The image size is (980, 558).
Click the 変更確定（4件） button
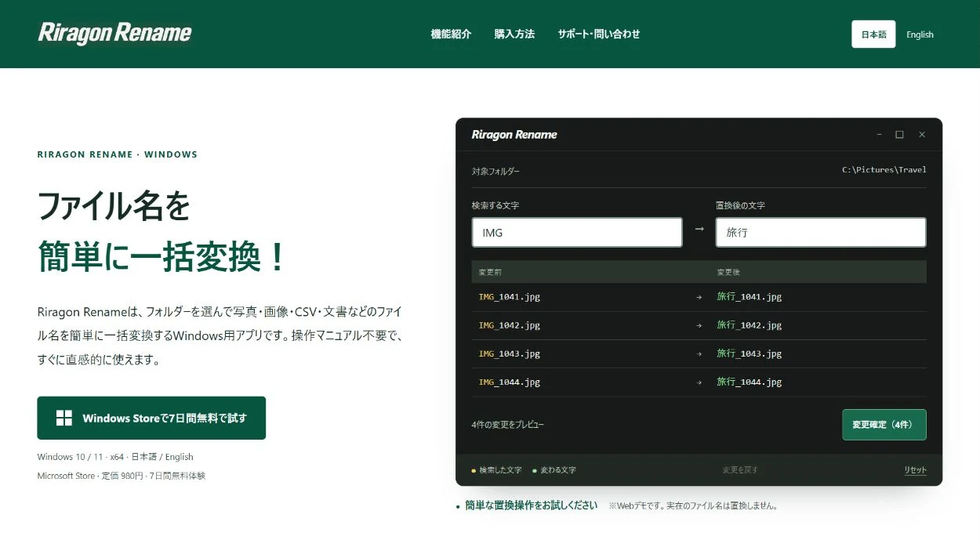[x=884, y=425]
